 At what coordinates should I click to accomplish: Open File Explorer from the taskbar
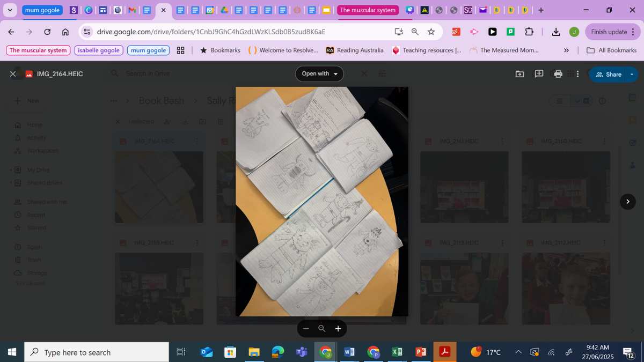[x=254, y=352]
